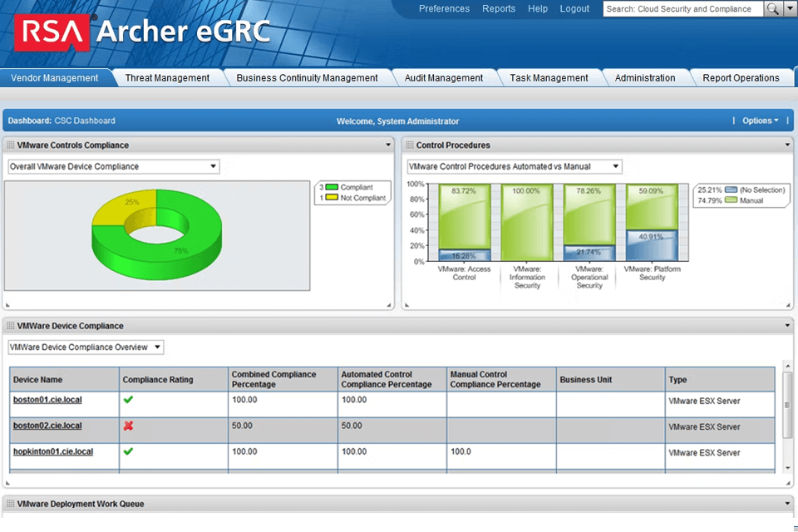The width and height of the screenshot is (798, 532).
Task: Click the grid handle icon on Control Procedures panel
Action: point(409,144)
